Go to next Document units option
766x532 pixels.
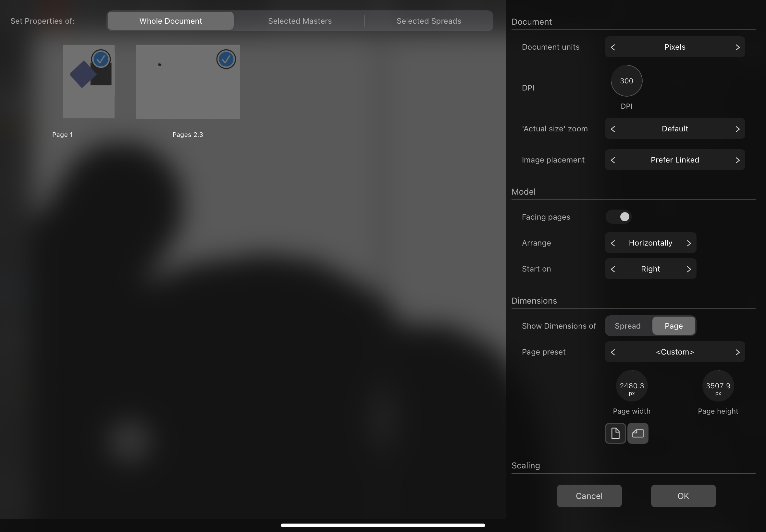pos(737,47)
